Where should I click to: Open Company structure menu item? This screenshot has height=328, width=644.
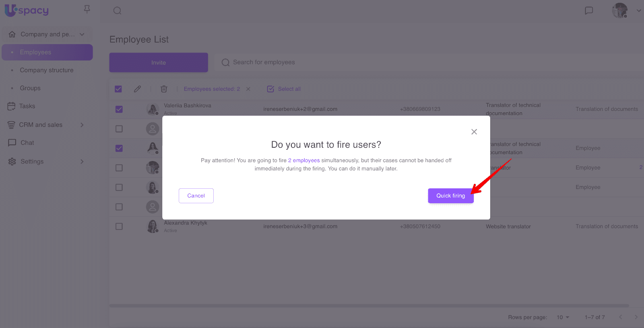click(x=47, y=70)
